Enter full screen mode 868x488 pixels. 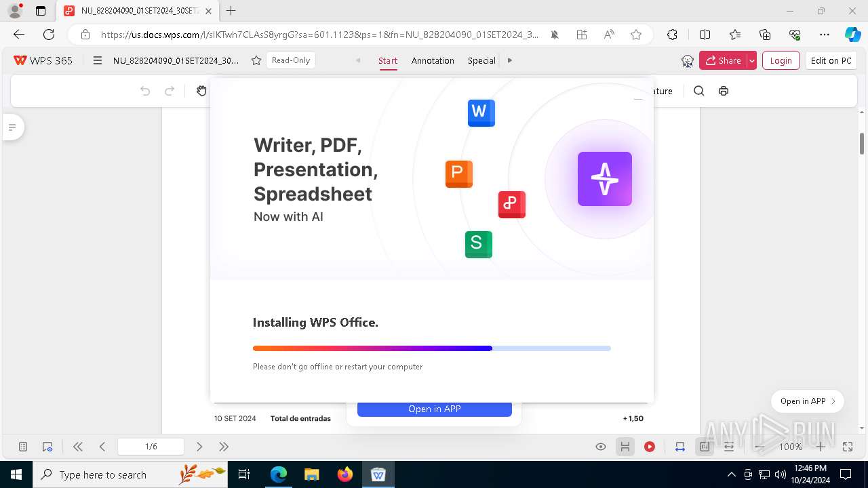848,447
